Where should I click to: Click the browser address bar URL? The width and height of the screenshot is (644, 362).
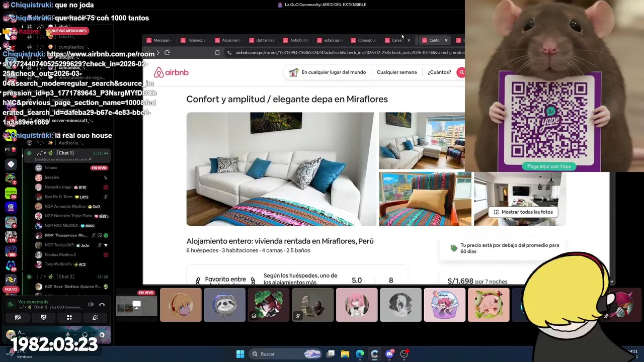tap(349, 53)
